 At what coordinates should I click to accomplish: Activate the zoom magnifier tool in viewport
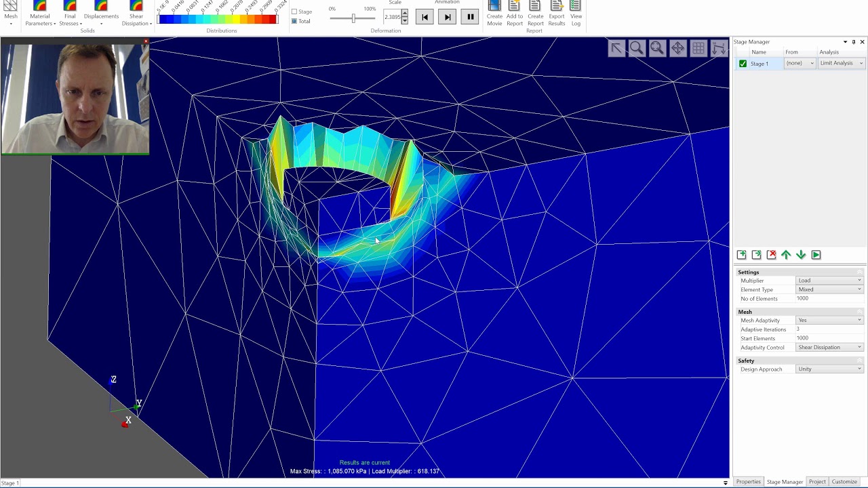pos(636,48)
